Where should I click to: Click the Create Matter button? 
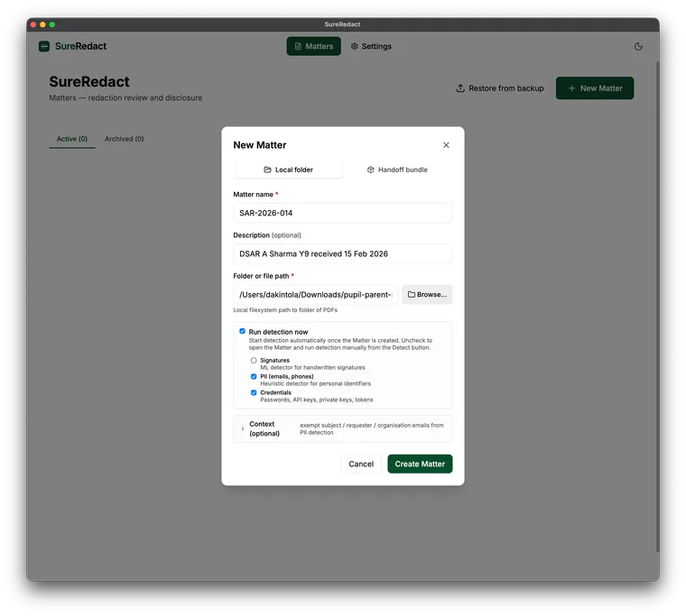click(x=420, y=464)
